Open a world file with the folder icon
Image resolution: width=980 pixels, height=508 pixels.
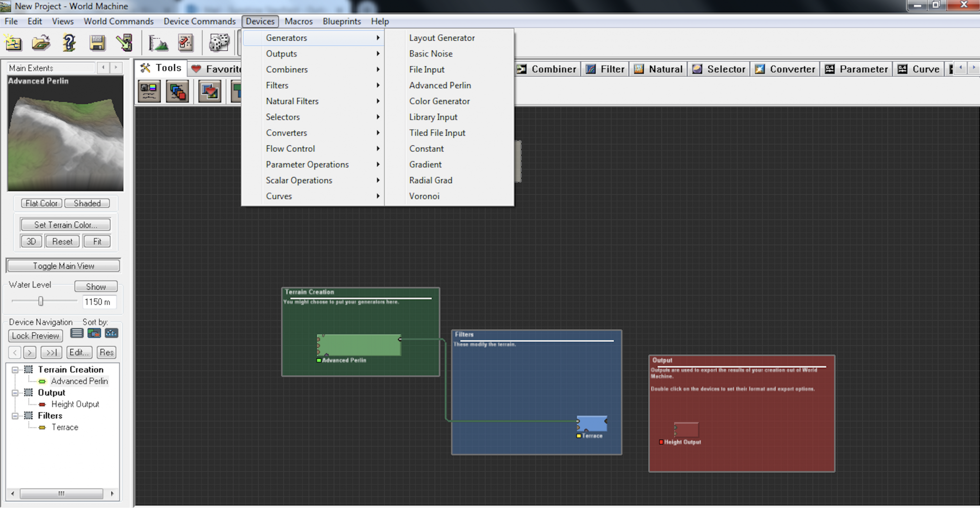[41, 43]
